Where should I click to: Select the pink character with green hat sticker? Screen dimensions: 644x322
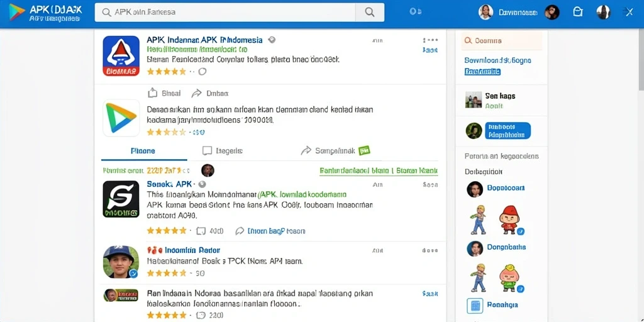[509, 278]
